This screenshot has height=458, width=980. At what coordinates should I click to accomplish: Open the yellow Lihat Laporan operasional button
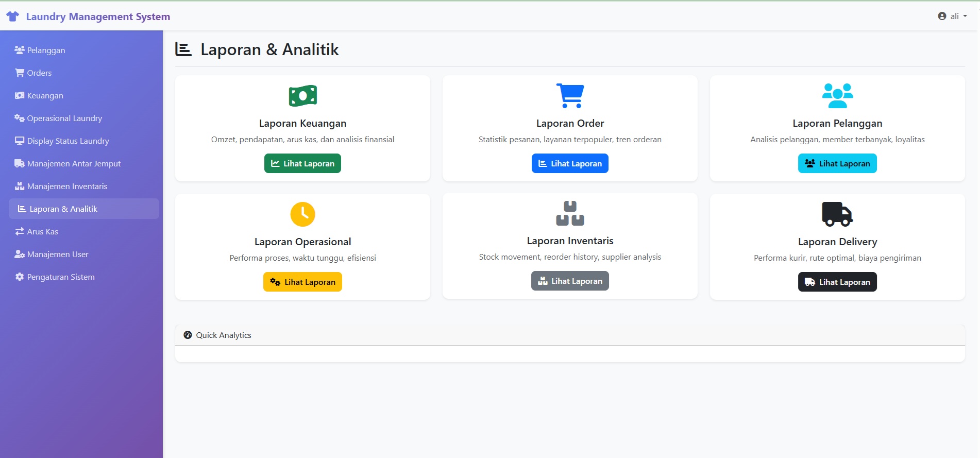(302, 282)
